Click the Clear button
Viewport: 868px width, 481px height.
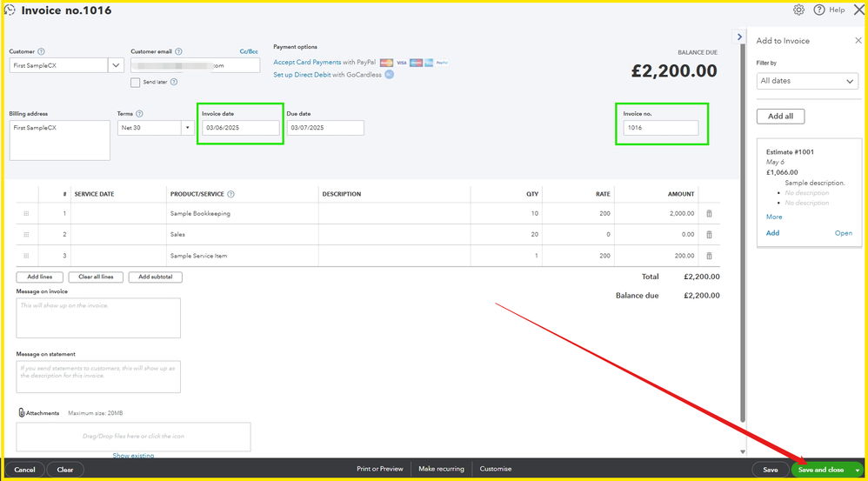[64, 470]
